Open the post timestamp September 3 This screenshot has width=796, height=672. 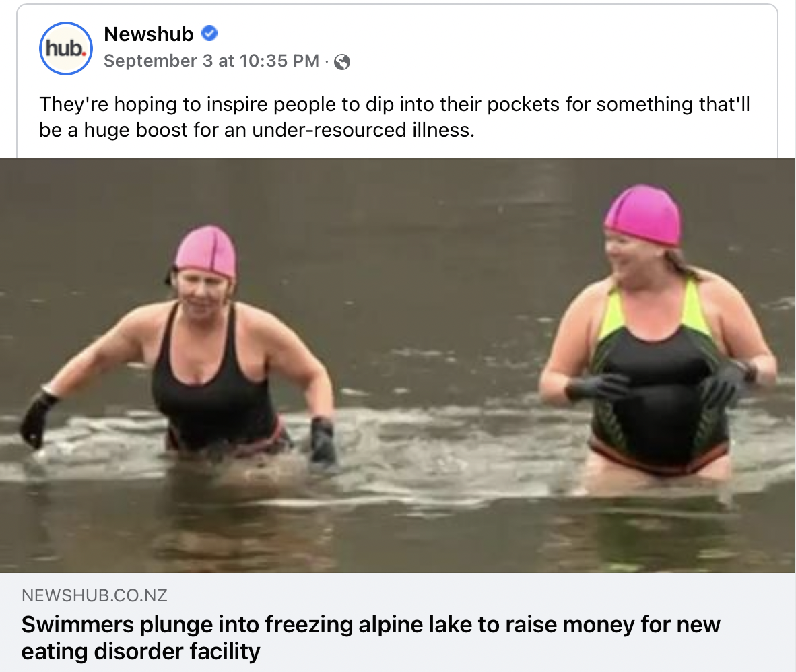pyautogui.click(x=211, y=61)
